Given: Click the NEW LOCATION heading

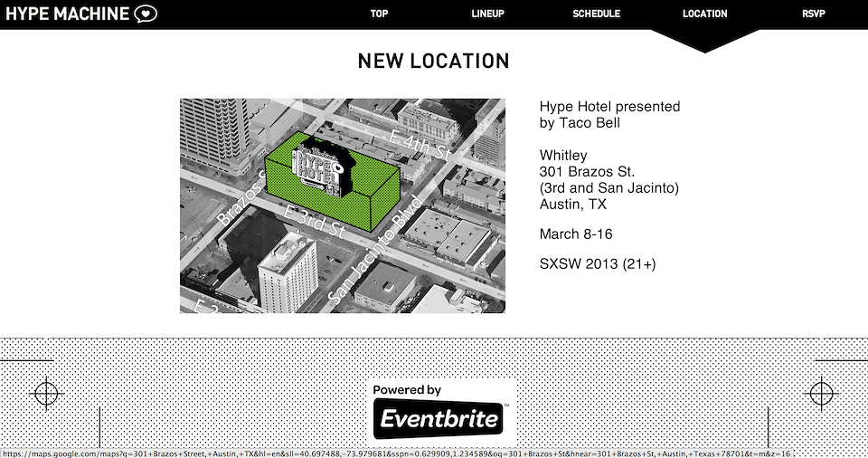Looking at the screenshot, I should 433,61.
